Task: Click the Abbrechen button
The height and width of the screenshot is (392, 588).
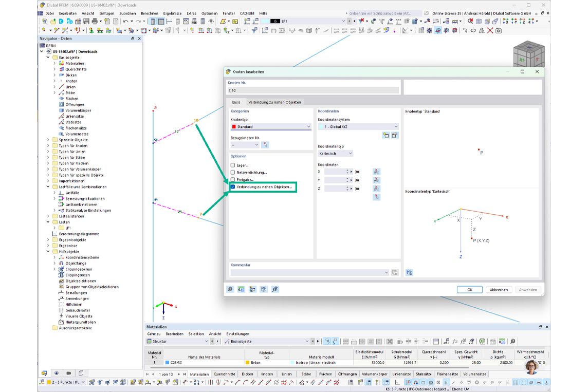Action: tap(499, 290)
